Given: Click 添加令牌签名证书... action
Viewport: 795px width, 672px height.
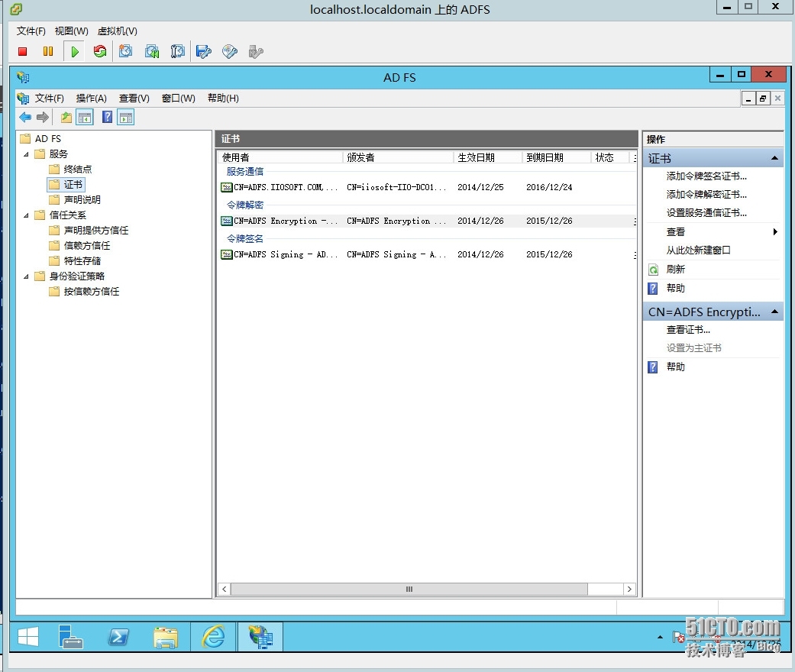Looking at the screenshot, I should point(706,176).
